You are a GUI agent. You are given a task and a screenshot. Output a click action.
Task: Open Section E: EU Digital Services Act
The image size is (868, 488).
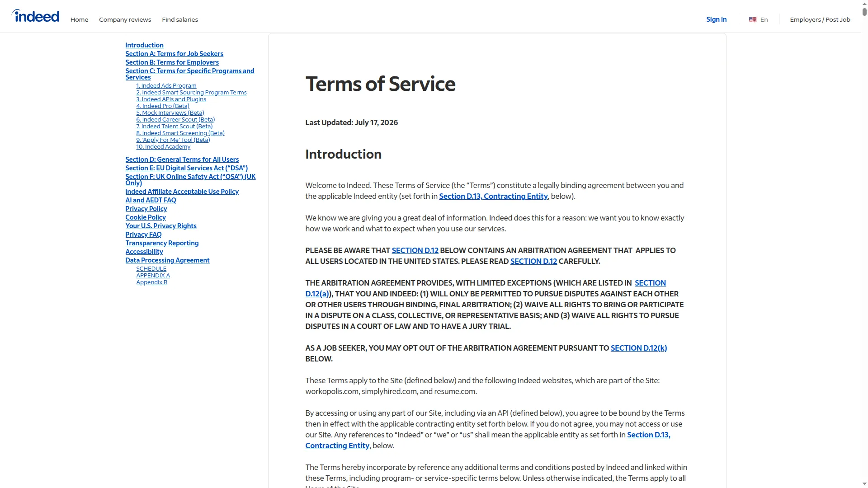click(186, 168)
